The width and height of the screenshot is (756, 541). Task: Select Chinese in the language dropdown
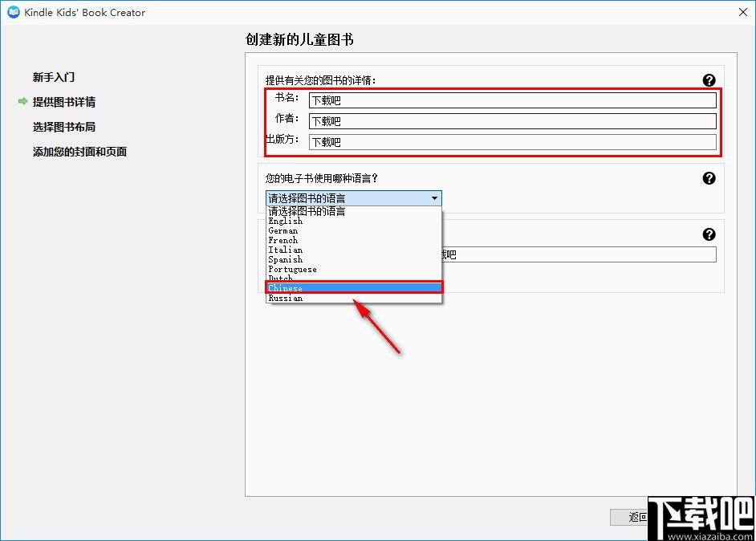pos(354,288)
